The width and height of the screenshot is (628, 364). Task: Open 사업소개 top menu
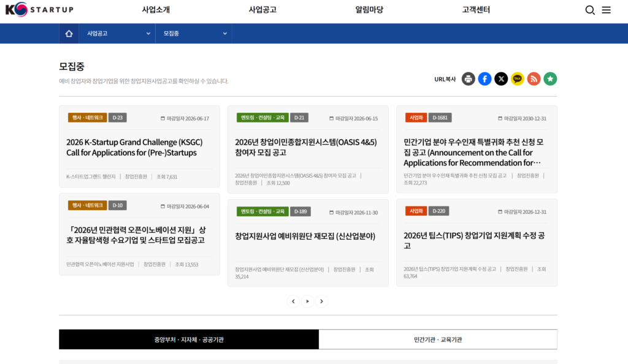[156, 10]
